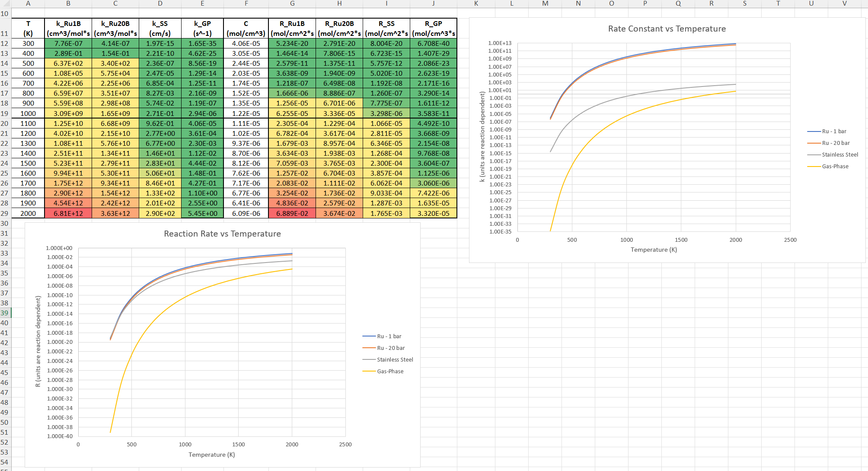Viewport: 868px width, 471px height.
Task: Click Ru - 20 bar legend in reaction rate chart
Action: point(391,348)
